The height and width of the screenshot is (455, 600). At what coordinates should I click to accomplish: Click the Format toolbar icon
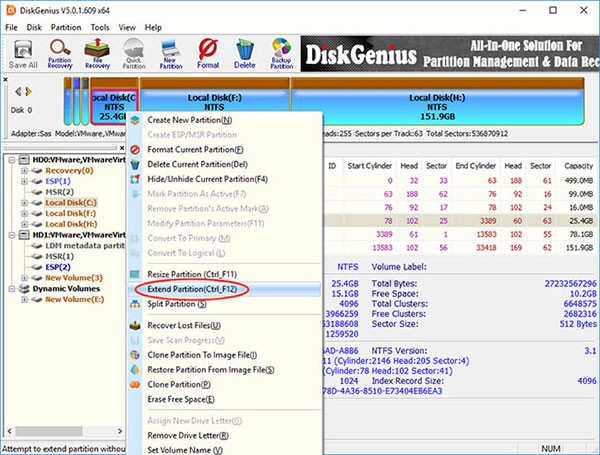(208, 52)
